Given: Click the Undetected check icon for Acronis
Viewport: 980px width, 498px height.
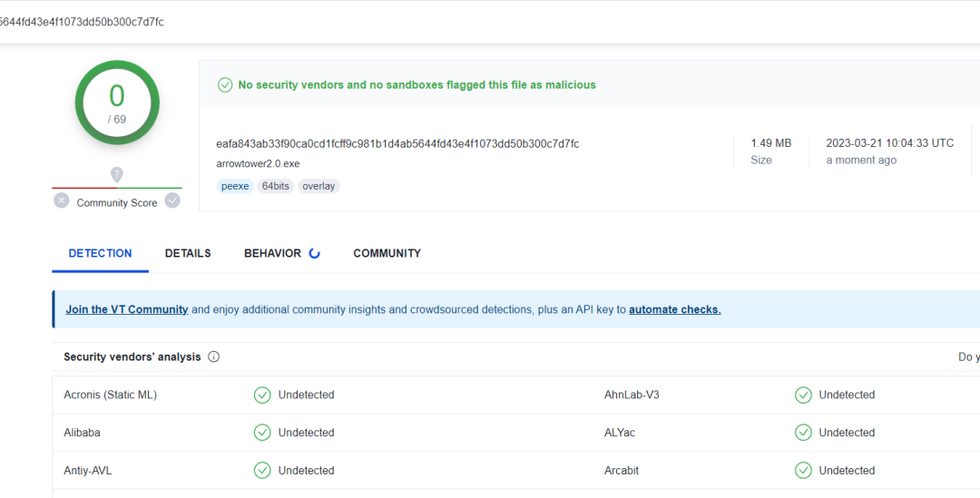Looking at the screenshot, I should click(262, 395).
